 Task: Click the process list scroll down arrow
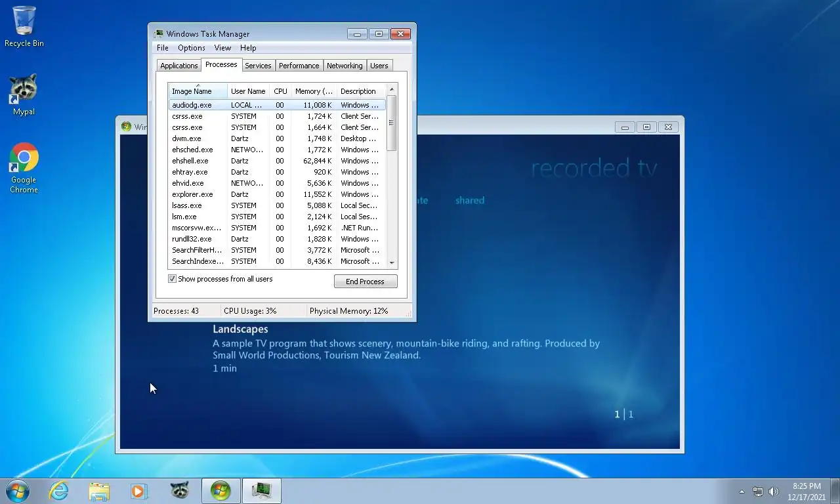(x=392, y=262)
